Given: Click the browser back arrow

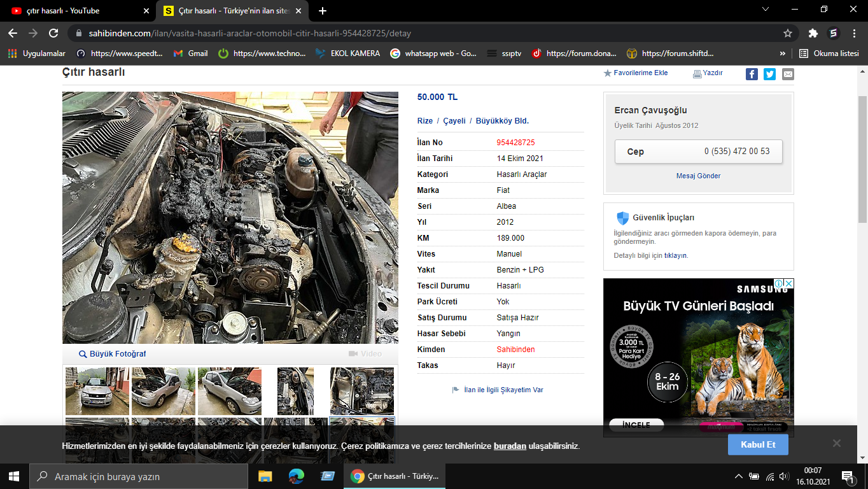Looking at the screenshot, I should 13,33.
